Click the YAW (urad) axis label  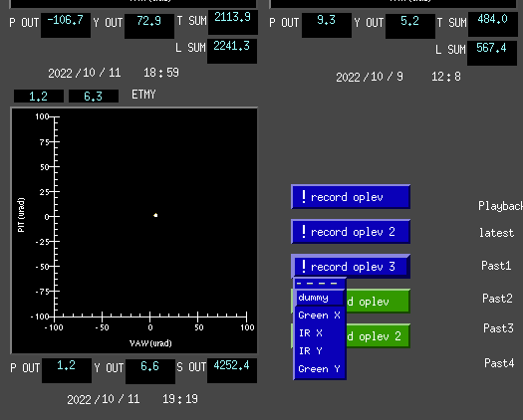click(x=150, y=343)
